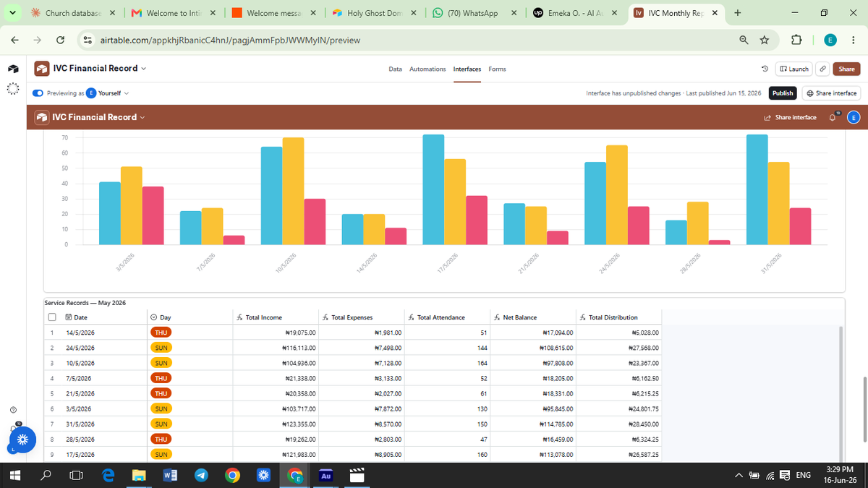
Task: Click the SUN tag in the 24/5/2026 row
Action: (x=160, y=348)
